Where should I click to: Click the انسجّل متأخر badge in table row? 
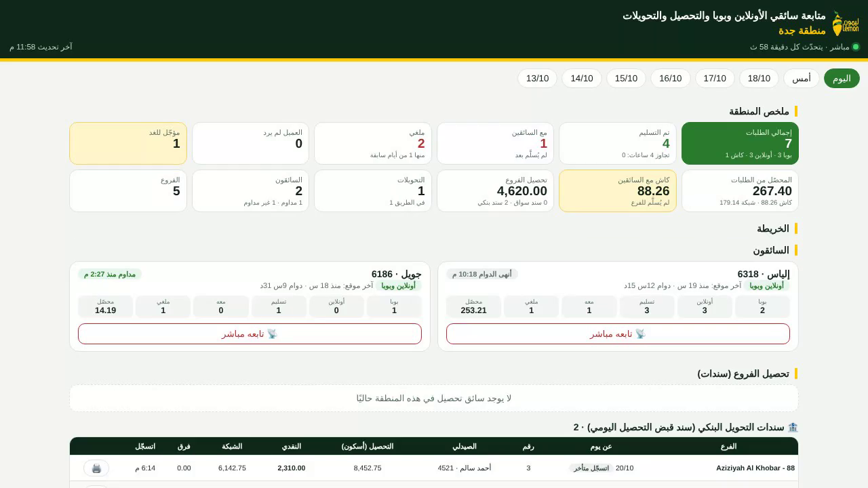click(x=591, y=468)
